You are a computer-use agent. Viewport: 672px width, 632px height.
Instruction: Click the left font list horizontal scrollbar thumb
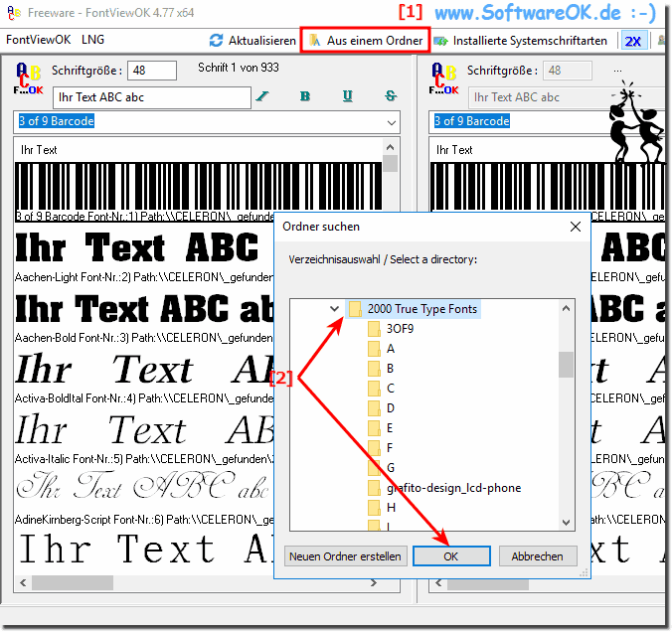pyautogui.click(x=73, y=582)
